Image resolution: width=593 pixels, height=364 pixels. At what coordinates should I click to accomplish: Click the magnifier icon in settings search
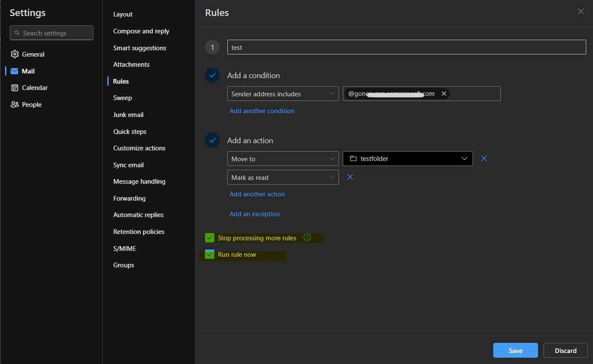tap(17, 33)
